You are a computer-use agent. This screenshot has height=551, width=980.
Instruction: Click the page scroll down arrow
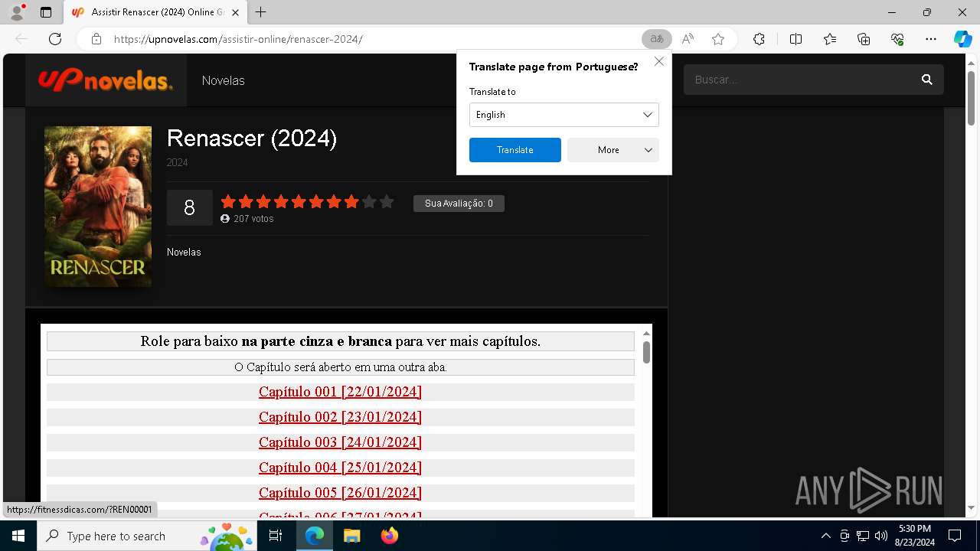click(971, 507)
